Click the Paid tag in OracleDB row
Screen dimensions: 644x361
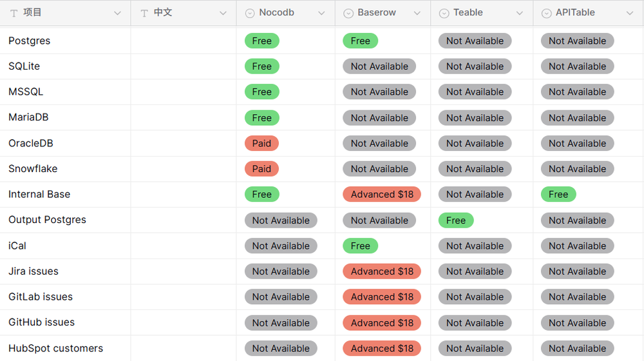click(261, 143)
